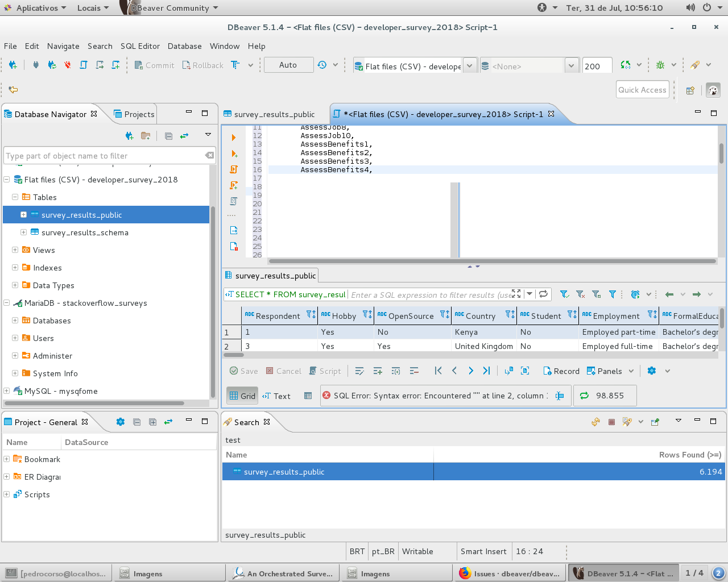Switch to survey_results_public editor tab
This screenshot has height=582, width=728.
(269, 114)
